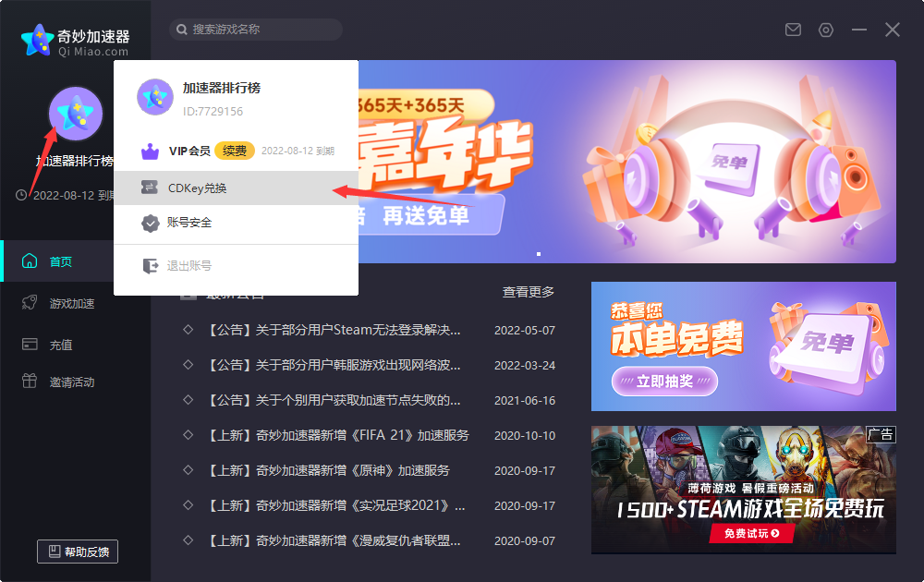
Task: Open announcement about Steam无法登录
Action: 335,330
